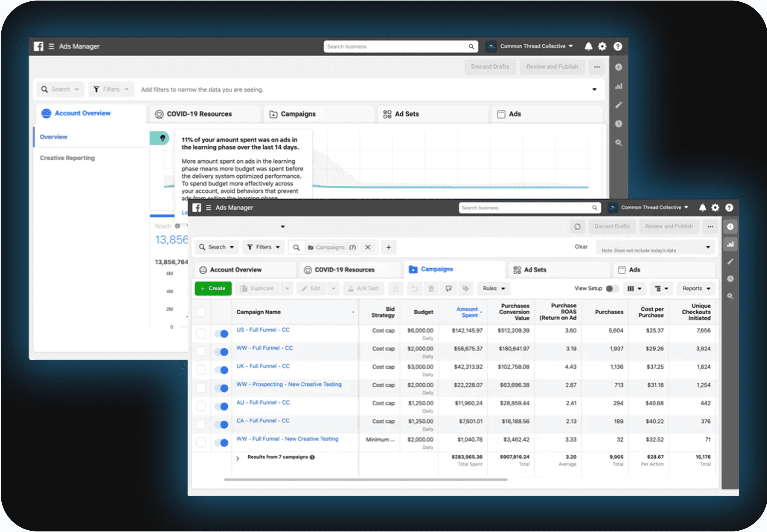Click the charts icon in the front window sidebar
Image resolution: width=767 pixels, height=532 pixels.
[x=731, y=244]
